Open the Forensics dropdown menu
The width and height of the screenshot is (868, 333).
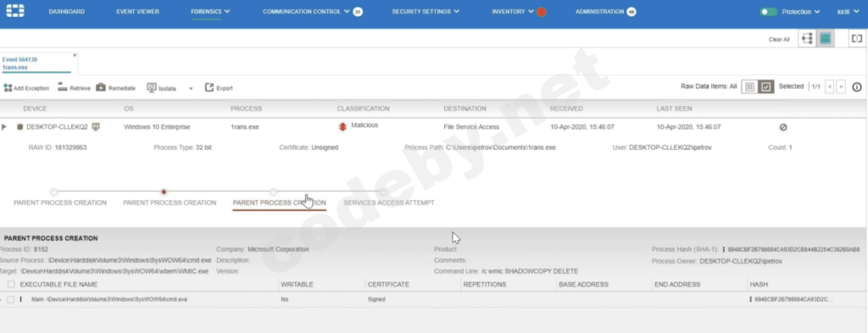click(210, 12)
